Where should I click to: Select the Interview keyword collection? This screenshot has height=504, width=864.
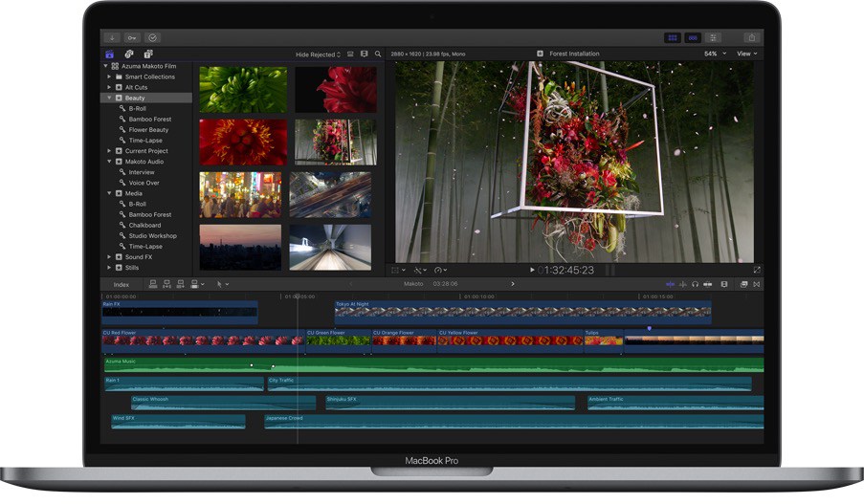point(141,172)
